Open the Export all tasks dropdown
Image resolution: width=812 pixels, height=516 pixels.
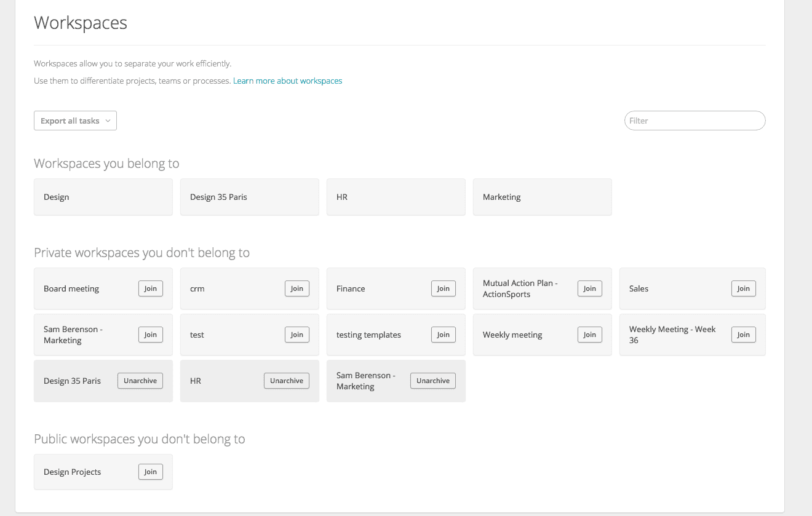point(75,121)
